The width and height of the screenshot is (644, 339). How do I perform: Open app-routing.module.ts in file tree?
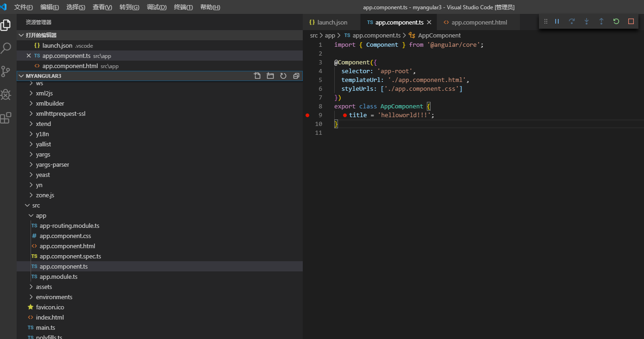(160, 226)
